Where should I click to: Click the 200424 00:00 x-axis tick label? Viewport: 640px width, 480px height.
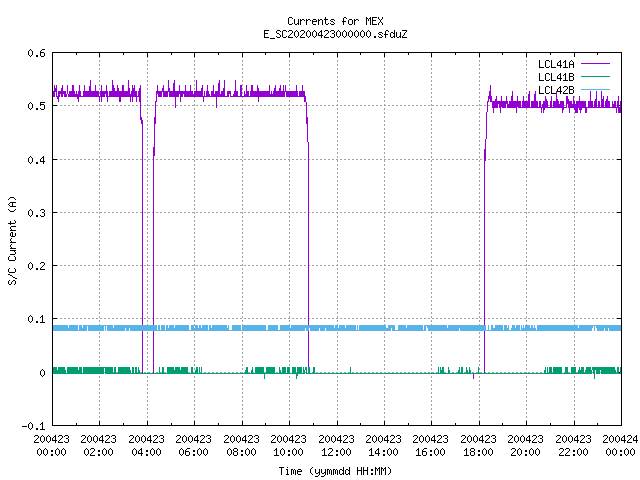tap(620, 446)
